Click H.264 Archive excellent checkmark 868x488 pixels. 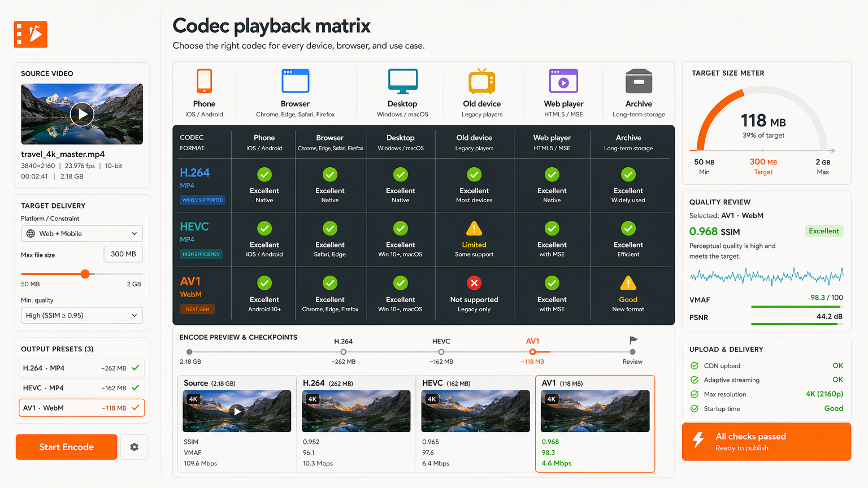(628, 175)
